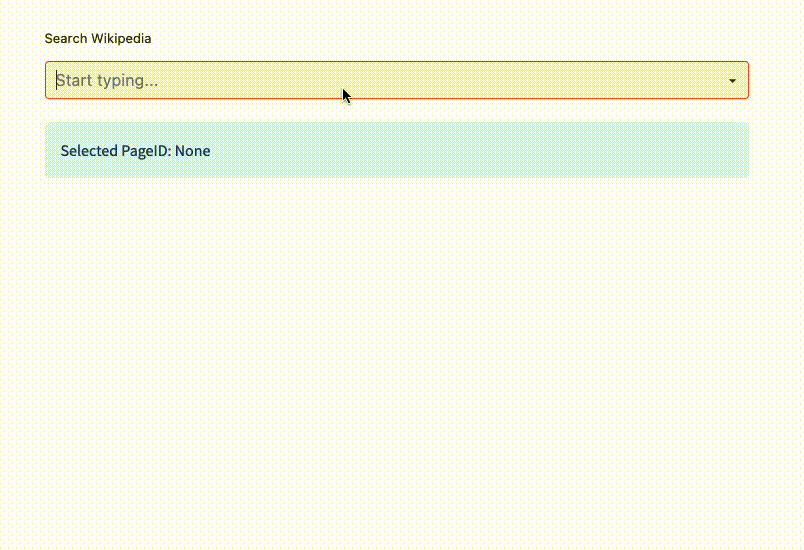This screenshot has height=550, width=804.
Task: Click the "Search Wikipedia" label
Action: pyautogui.click(x=98, y=38)
